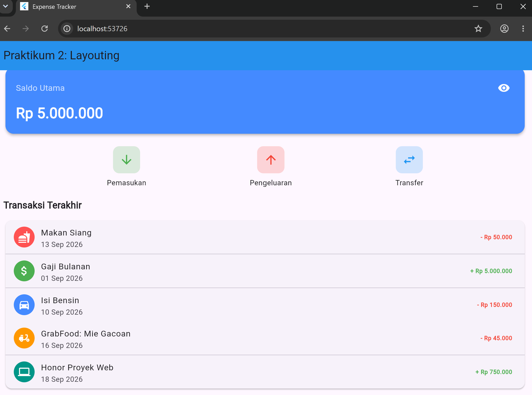
Task: Select the Isi Bensin car icon
Action: click(24, 305)
